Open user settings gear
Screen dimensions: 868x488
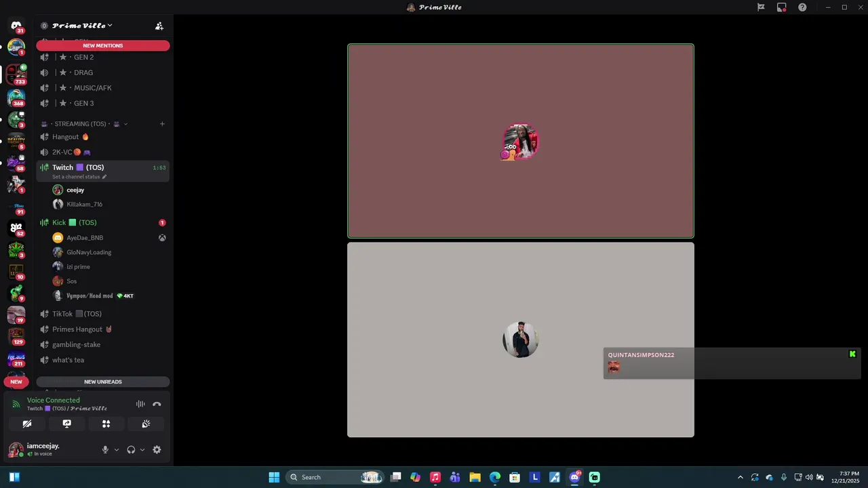tap(157, 449)
